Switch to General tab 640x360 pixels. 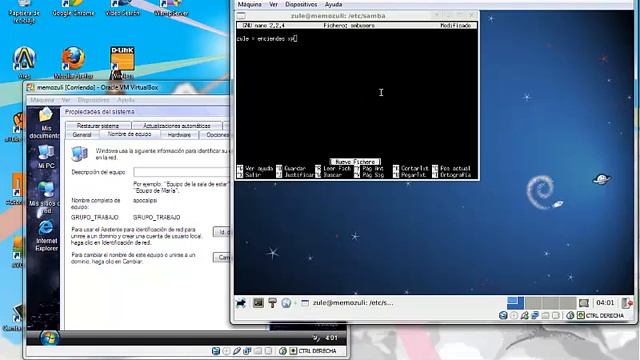[82, 135]
